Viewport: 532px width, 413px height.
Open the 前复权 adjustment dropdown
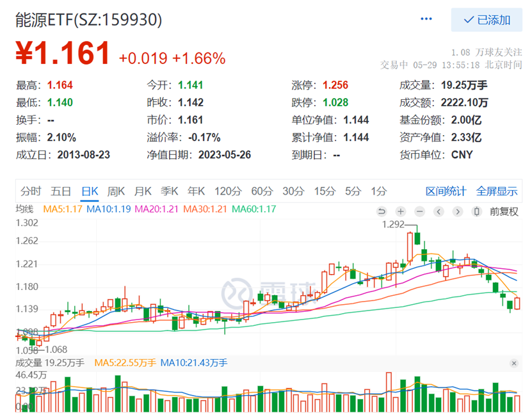504,212
